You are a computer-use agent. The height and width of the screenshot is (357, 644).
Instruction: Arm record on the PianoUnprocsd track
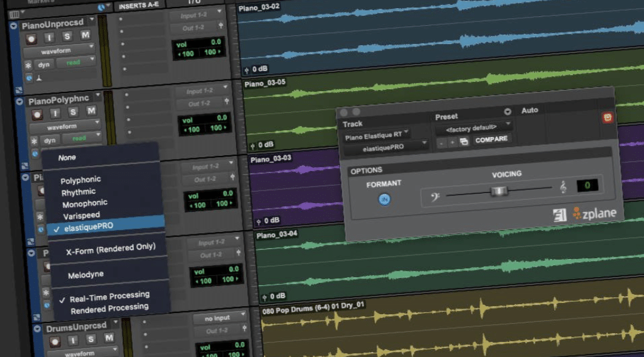click(31, 40)
